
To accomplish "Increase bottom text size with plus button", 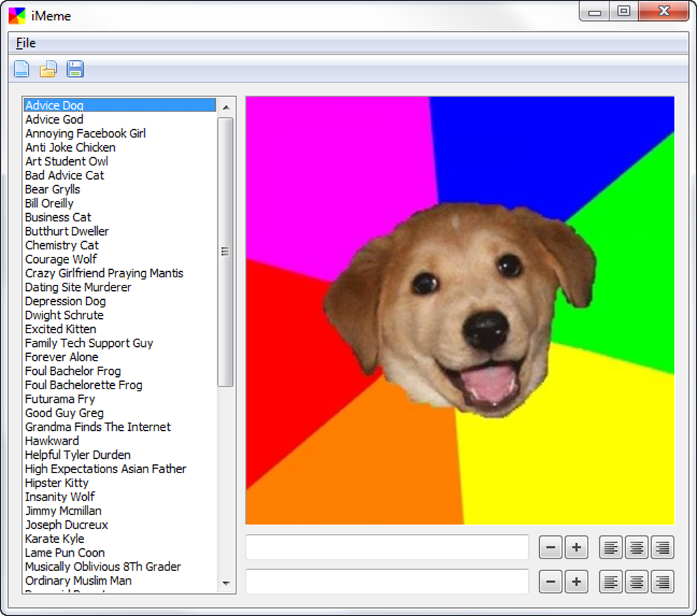I will pyautogui.click(x=576, y=582).
